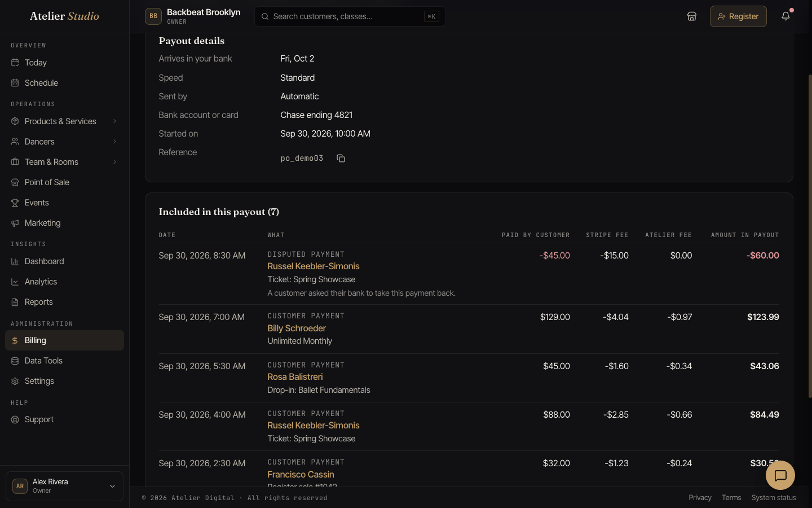Click the page vertical scrollbar
812x508 pixels.
810,236
